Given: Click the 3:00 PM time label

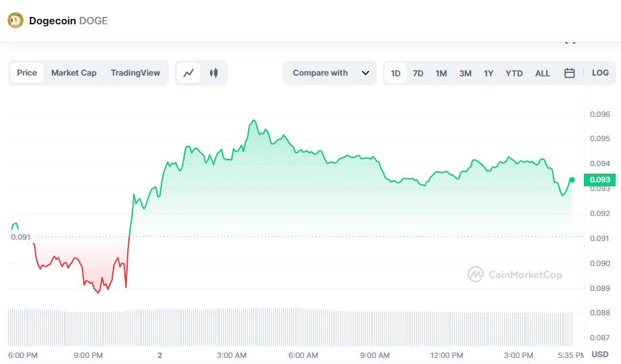Looking at the screenshot, I should (x=518, y=355).
